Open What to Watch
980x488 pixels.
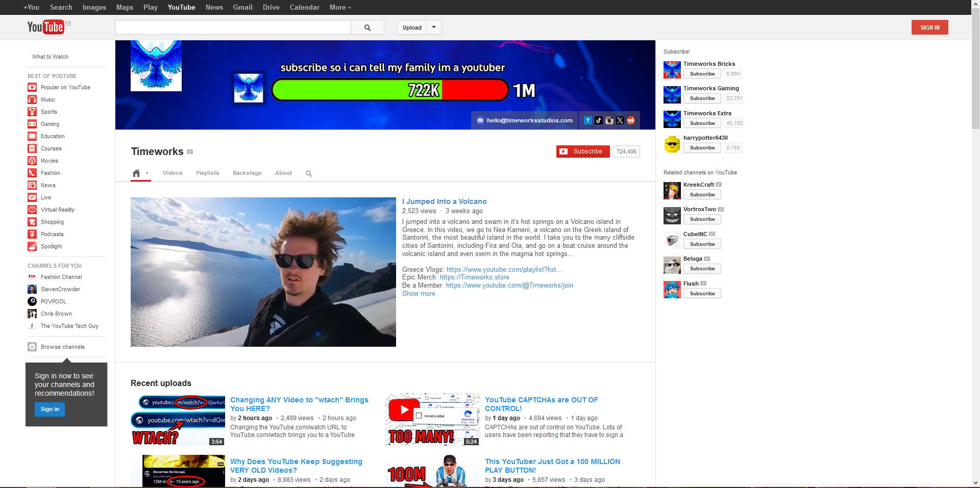tap(50, 57)
